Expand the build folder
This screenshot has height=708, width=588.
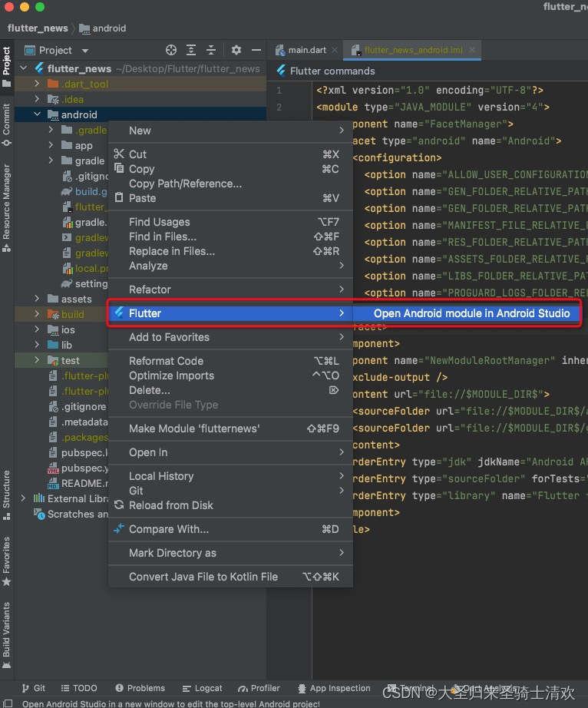coord(37,314)
